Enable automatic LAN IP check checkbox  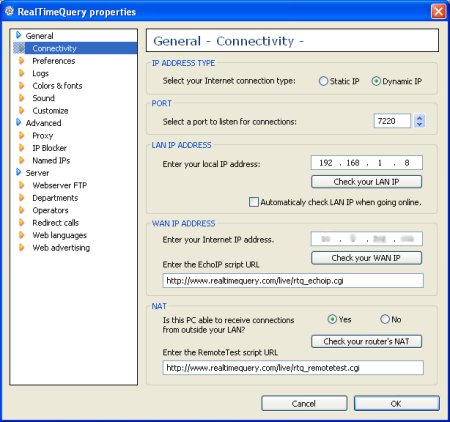click(254, 202)
